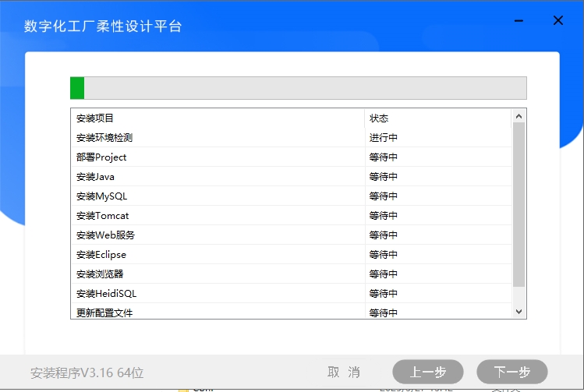This screenshot has height=392, width=584.
Task: Select the 安装HeidiSQL row
Action: pos(292,293)
